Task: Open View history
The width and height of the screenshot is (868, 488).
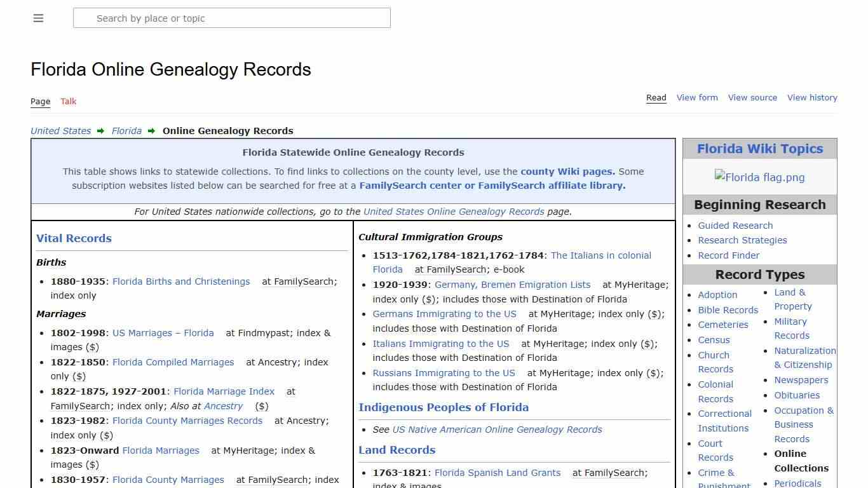Action: tap(812, 97)
